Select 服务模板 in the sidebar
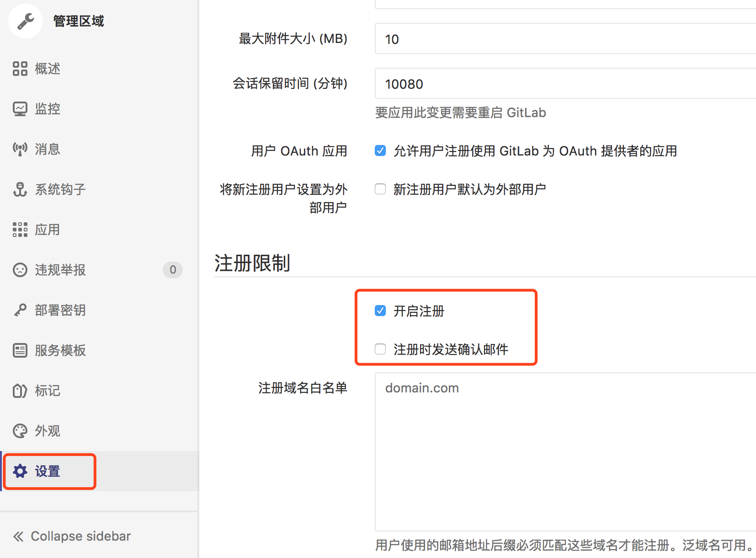This screenshot has height=558, width=756. click(99, 350)
